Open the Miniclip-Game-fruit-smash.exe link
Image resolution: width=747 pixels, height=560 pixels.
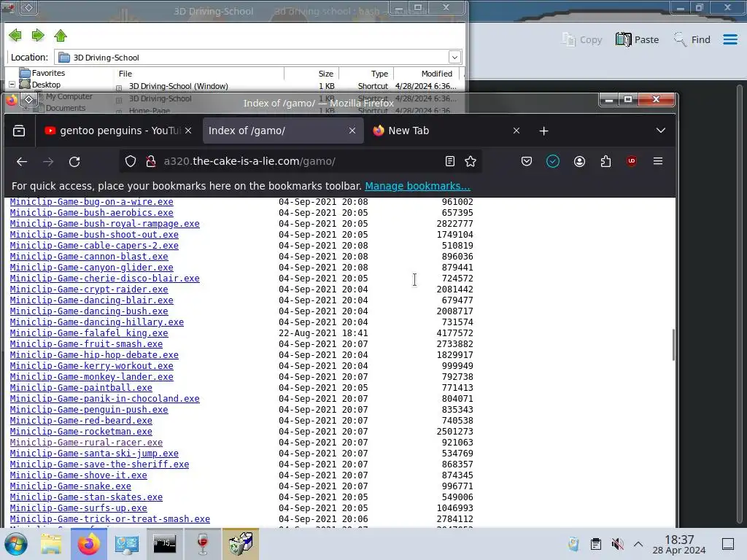pyautogui.click(x=86, y=344)
